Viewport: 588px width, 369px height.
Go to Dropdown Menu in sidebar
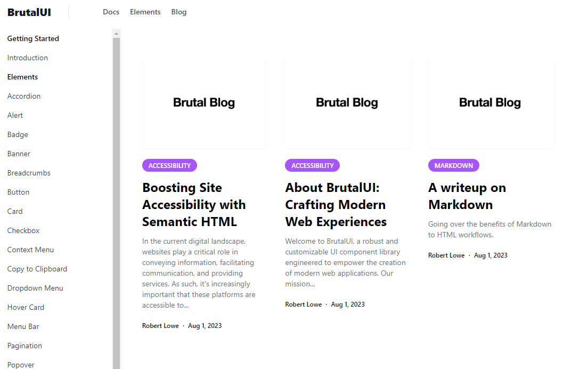tap(35, 288)
